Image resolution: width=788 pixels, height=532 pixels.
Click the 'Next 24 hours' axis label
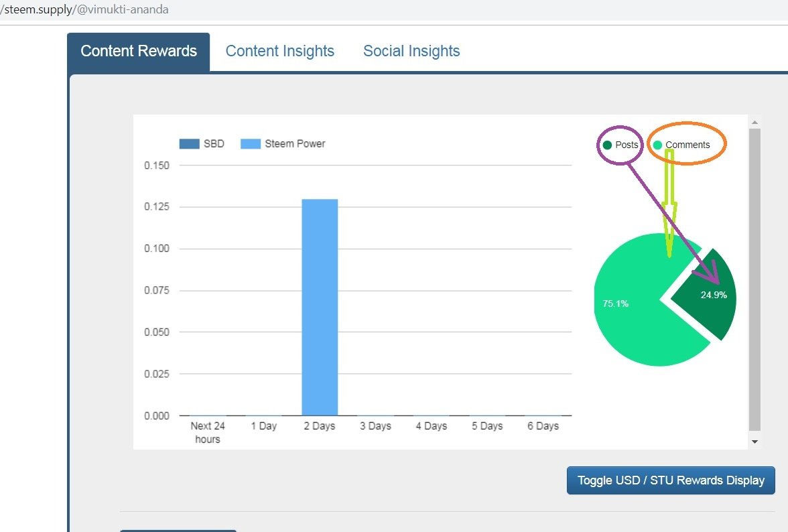(208, 432)
